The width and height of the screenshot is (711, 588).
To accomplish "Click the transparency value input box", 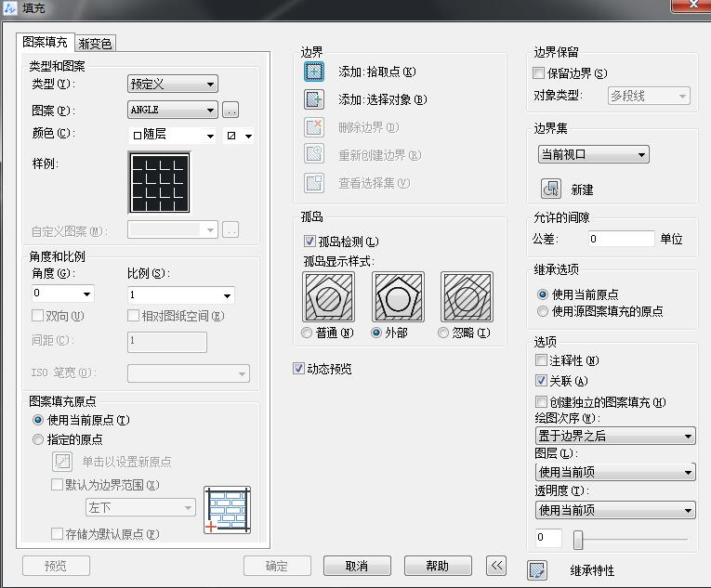I will (x=548, y=538).
